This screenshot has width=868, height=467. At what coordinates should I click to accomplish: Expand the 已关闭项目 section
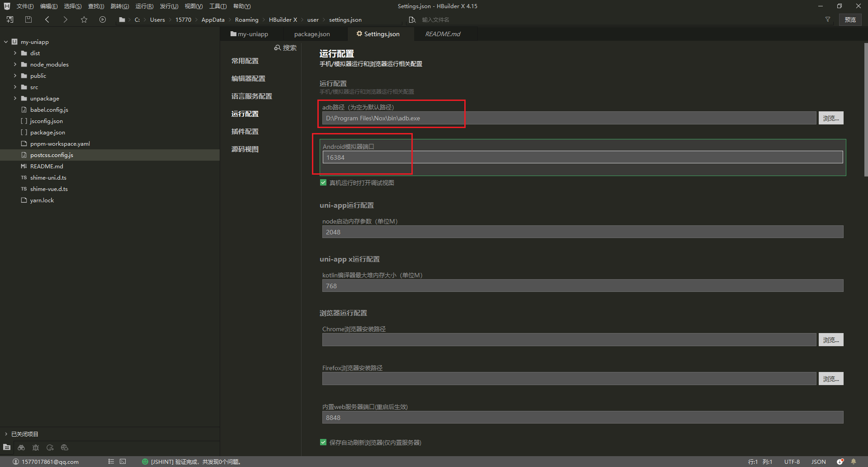point(6,434)
